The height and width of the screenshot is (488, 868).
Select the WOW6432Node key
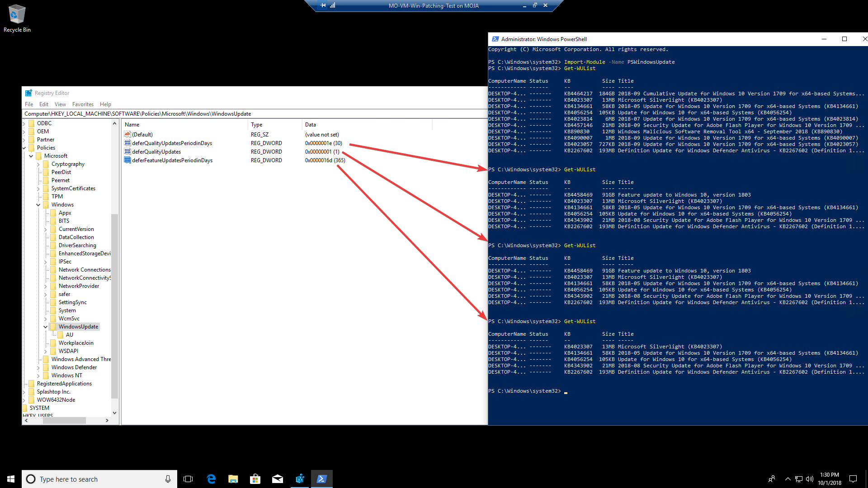56,400
